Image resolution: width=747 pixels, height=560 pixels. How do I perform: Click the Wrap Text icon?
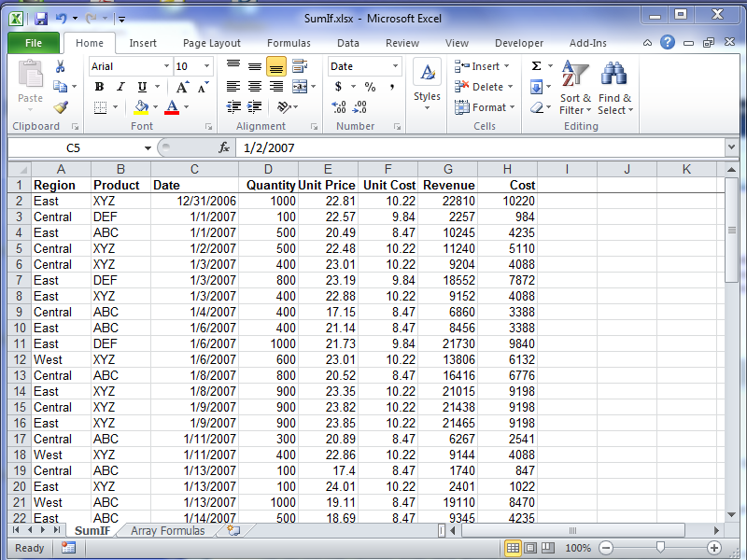click(300, 66)
